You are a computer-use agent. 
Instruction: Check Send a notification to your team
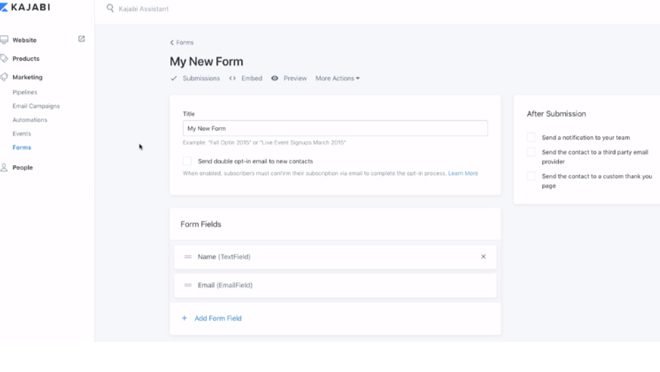click(532, 137)
